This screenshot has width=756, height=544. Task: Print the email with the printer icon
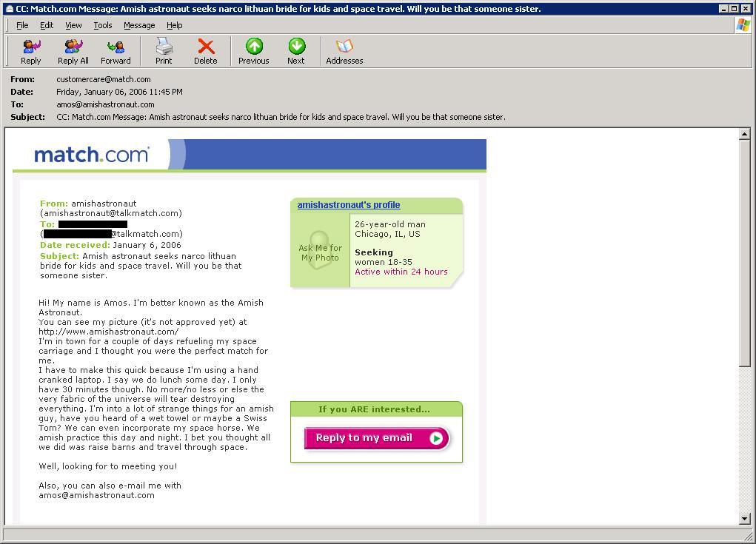click(164, 52)
